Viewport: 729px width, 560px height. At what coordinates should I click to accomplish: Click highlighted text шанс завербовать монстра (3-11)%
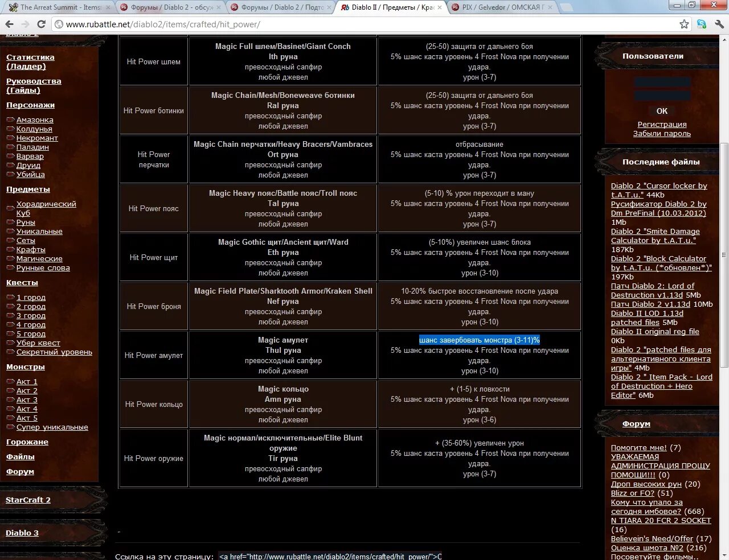tap(480, 340)
